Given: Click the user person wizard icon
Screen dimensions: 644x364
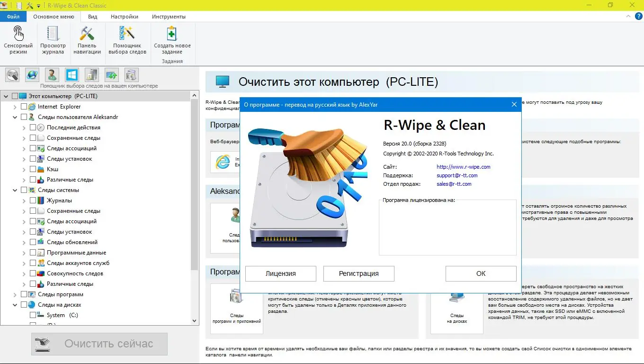Looking at the screenshot, I should tap(52, 75).
